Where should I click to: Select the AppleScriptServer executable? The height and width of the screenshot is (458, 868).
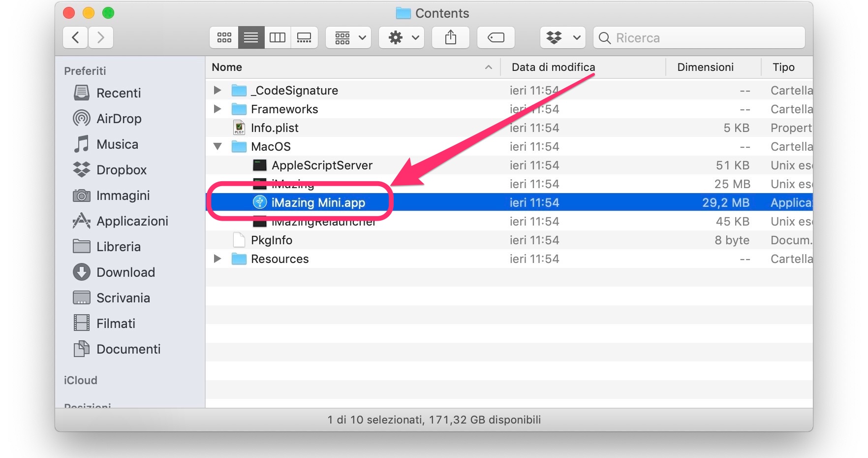509,165
